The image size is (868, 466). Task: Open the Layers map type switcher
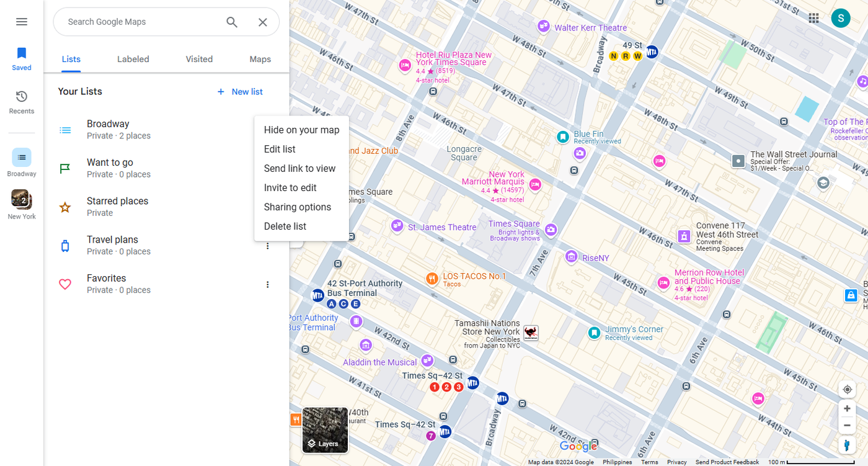pyautogui.click(x=325, y=430)
